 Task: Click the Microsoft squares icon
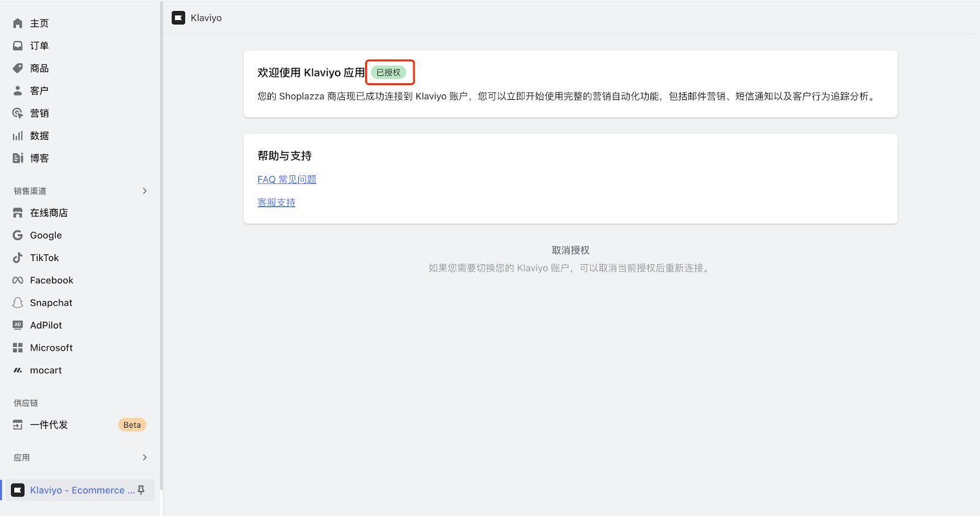(18, 347)
